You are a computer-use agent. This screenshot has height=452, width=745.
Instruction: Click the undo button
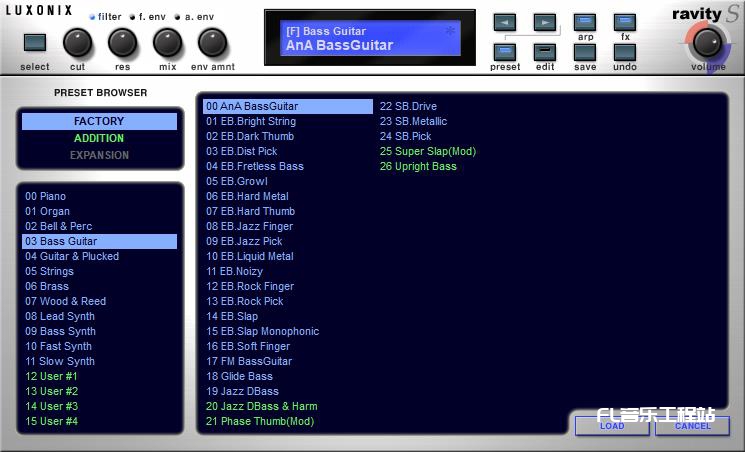[x=625, y=52]
